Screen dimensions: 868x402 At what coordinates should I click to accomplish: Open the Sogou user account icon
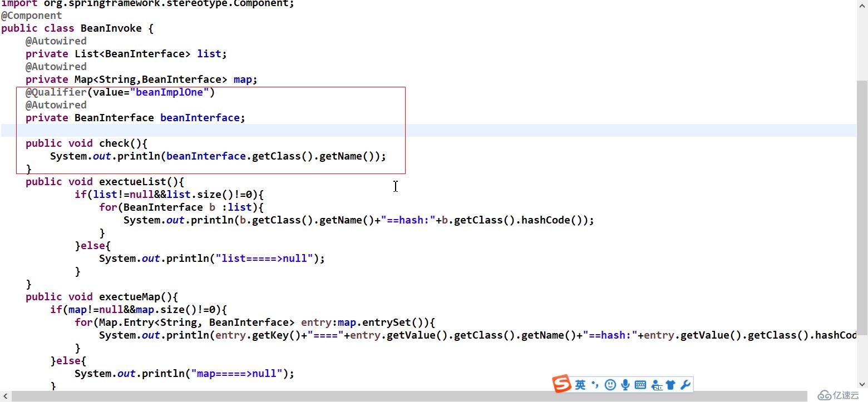(657, 385)
